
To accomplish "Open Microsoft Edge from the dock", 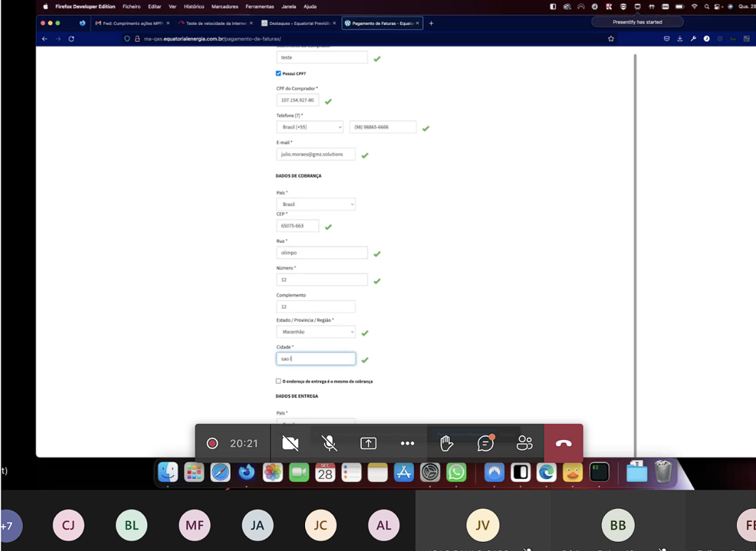I will (547, 472).
